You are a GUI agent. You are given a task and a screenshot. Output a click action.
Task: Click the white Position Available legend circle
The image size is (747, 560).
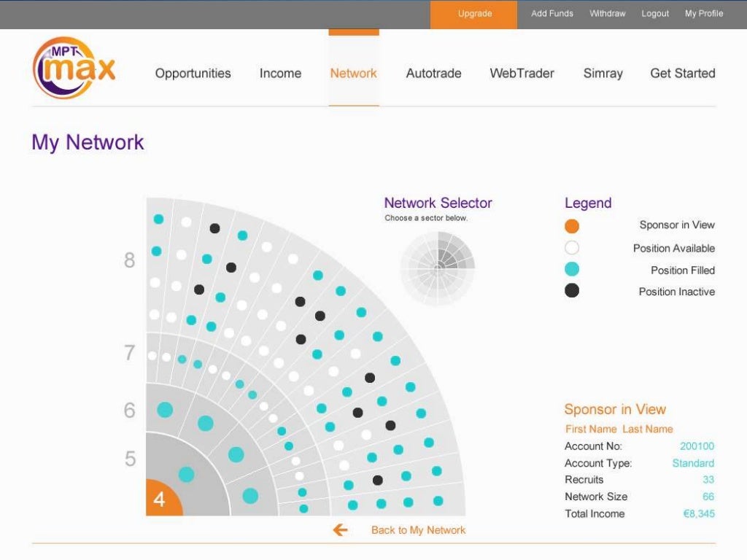click(572, 248)
